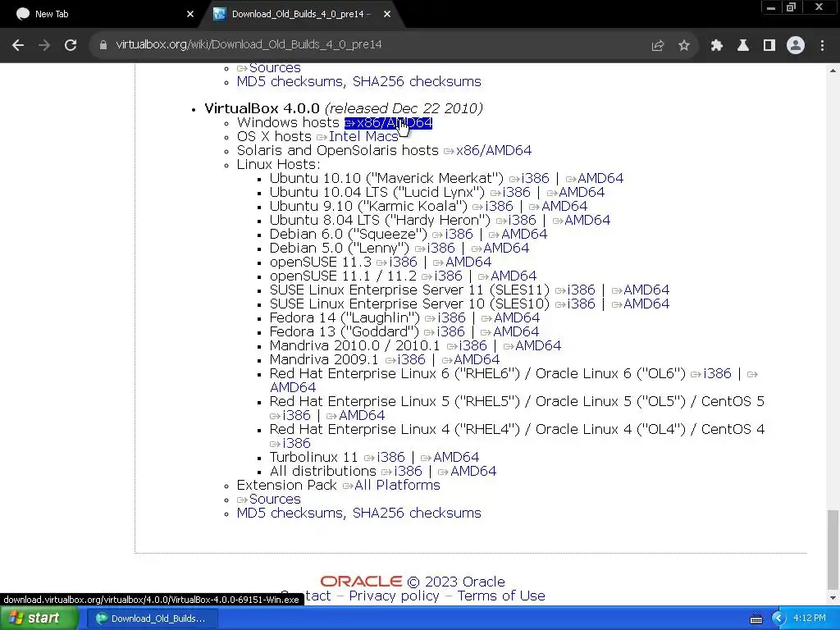
Task: Open the profile avatar menu
Action: pyautogui.click(x=796, y=45)
